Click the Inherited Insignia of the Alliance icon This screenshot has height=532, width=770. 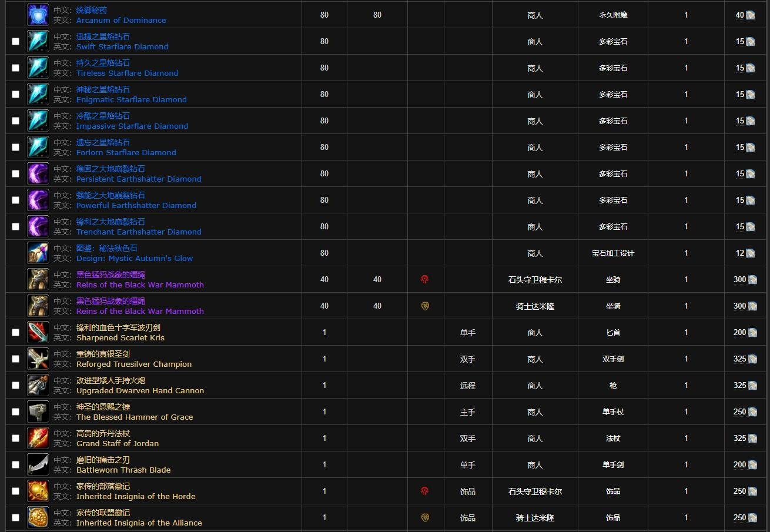pos(38,518)
